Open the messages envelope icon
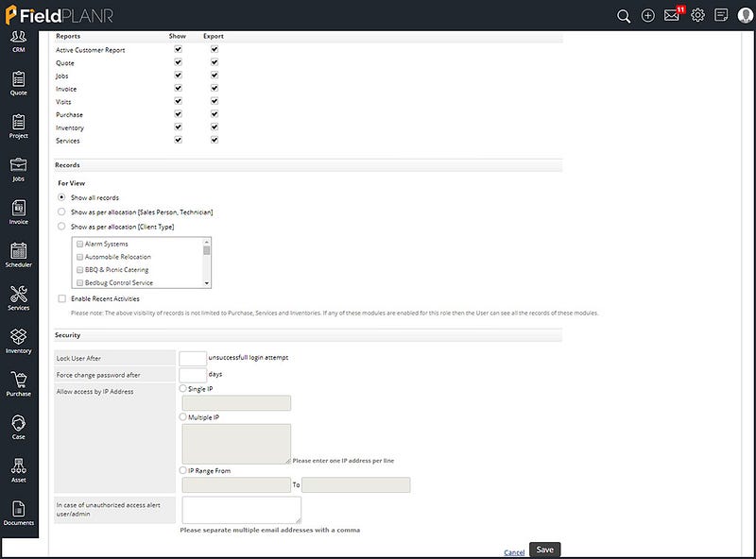The image size is (756, 559). tap(672, 15)
